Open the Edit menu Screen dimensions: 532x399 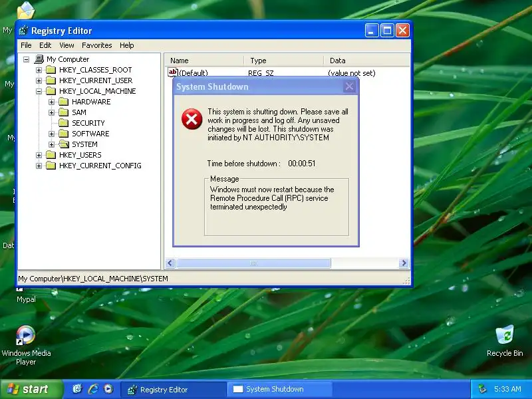pos(45,45)
